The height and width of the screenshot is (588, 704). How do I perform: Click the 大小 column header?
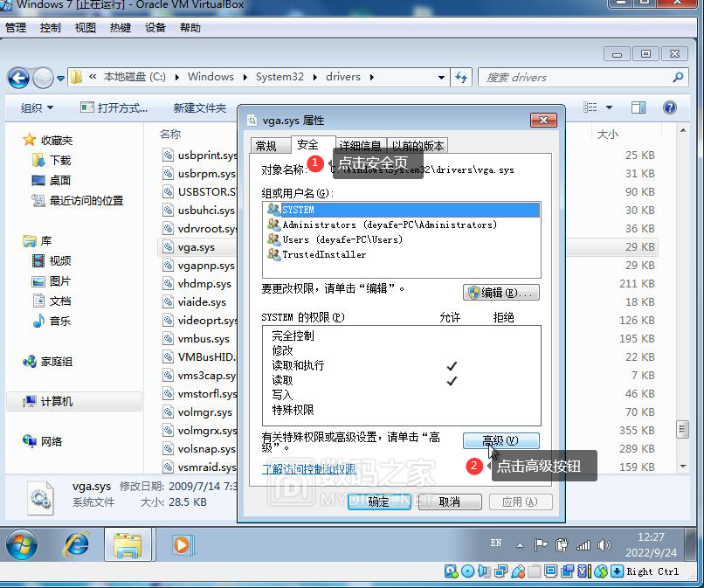(x=607, y=134)
